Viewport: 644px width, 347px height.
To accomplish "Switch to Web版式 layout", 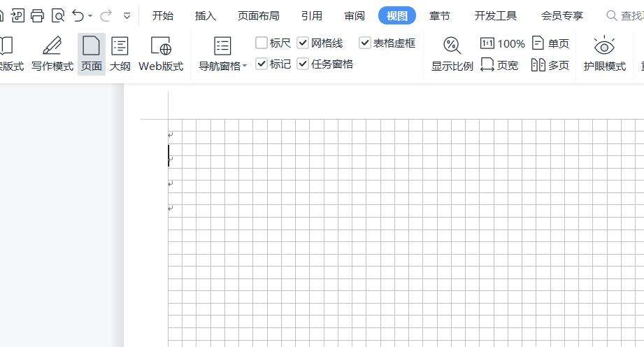I will [161, 53].
